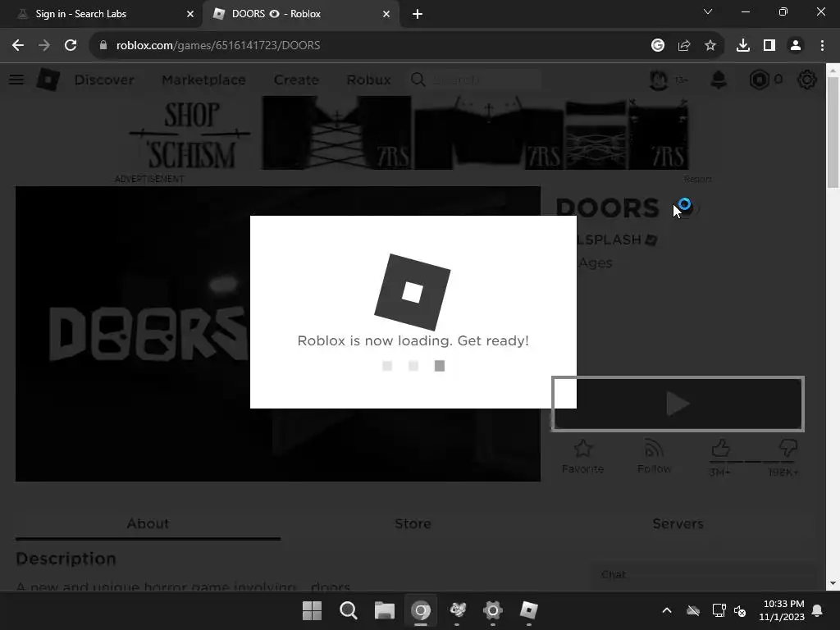The image size is (840, 630).
Task: Close the Sign in - Search Labs tab
Action: coord(190,14)
